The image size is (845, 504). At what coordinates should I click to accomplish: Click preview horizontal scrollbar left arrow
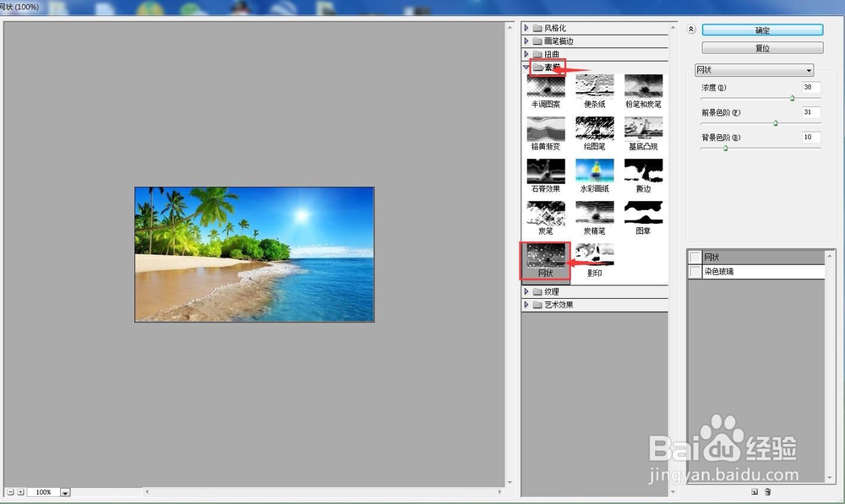[x=147, y=491]
